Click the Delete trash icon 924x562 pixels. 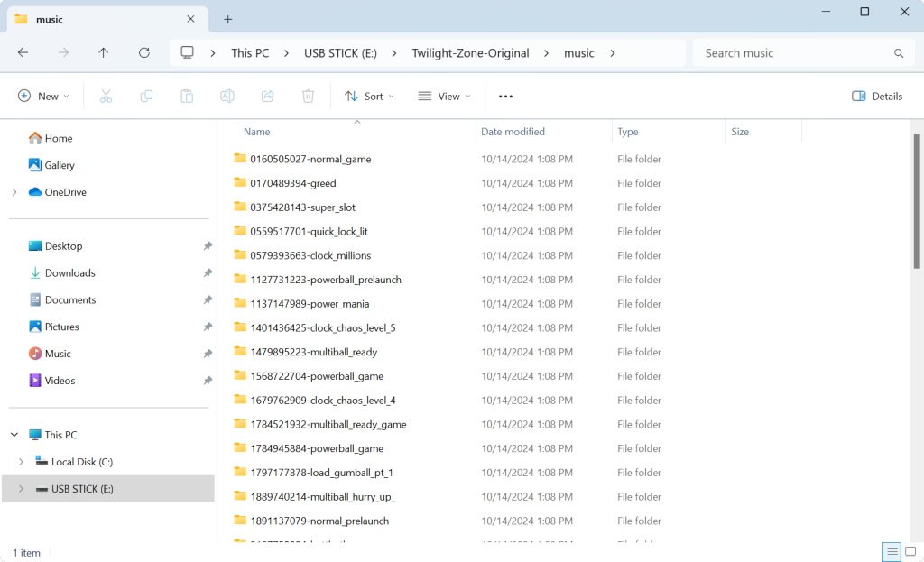(x=309, y=96)
